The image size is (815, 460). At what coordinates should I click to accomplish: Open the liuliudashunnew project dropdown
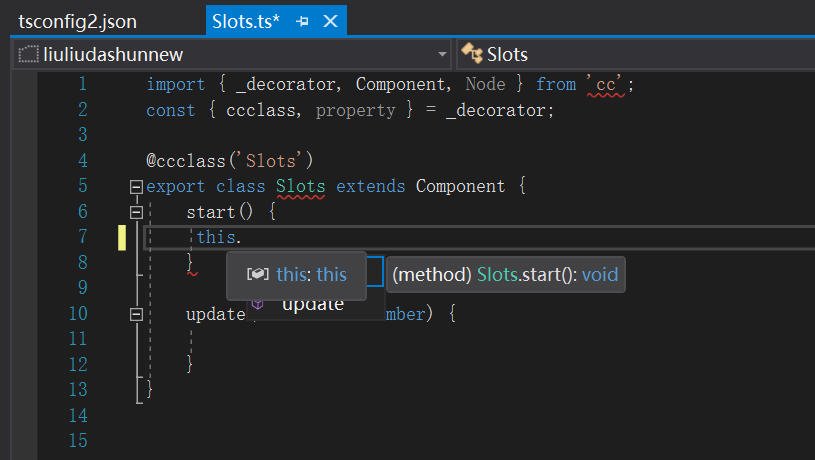click(x=442, y=54)
